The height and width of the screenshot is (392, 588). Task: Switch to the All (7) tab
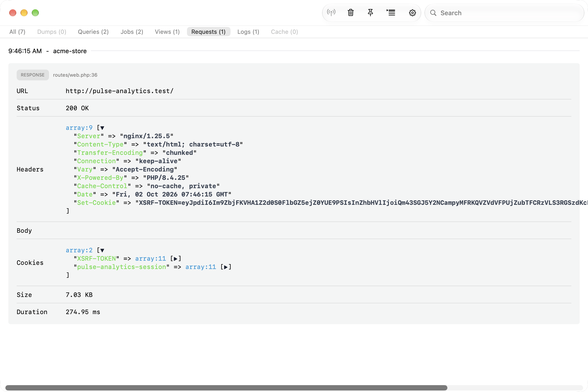(x=17, y=32)
